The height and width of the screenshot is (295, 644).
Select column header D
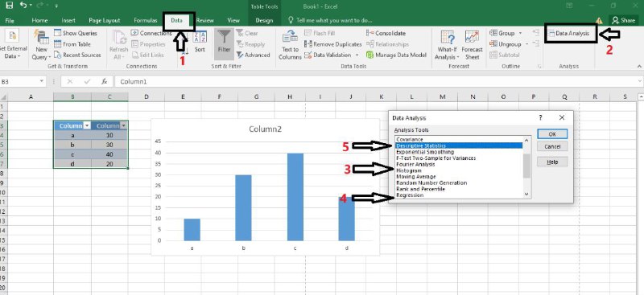[147, 96]
